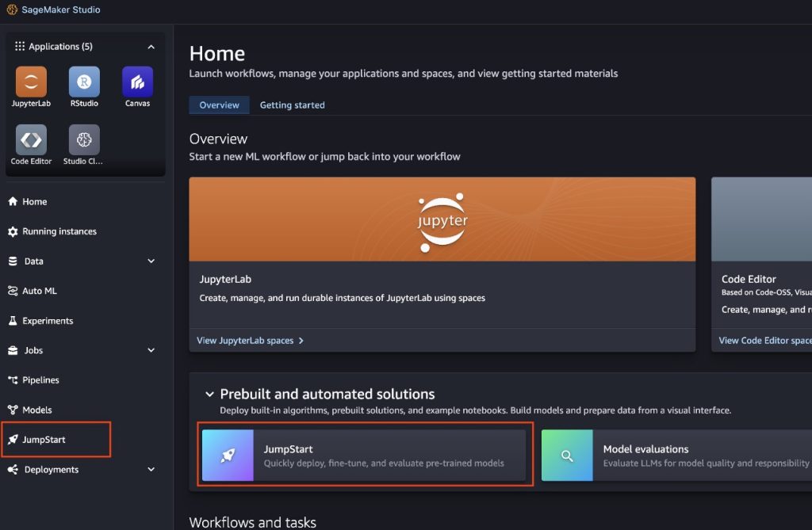Click the Experiments flask icon

point(13,321)
